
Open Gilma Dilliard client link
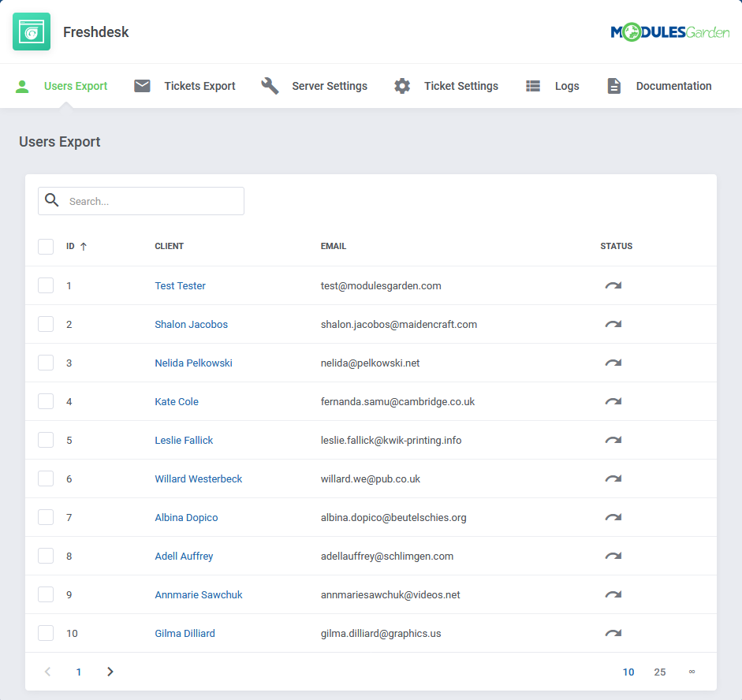coord(185,633)
